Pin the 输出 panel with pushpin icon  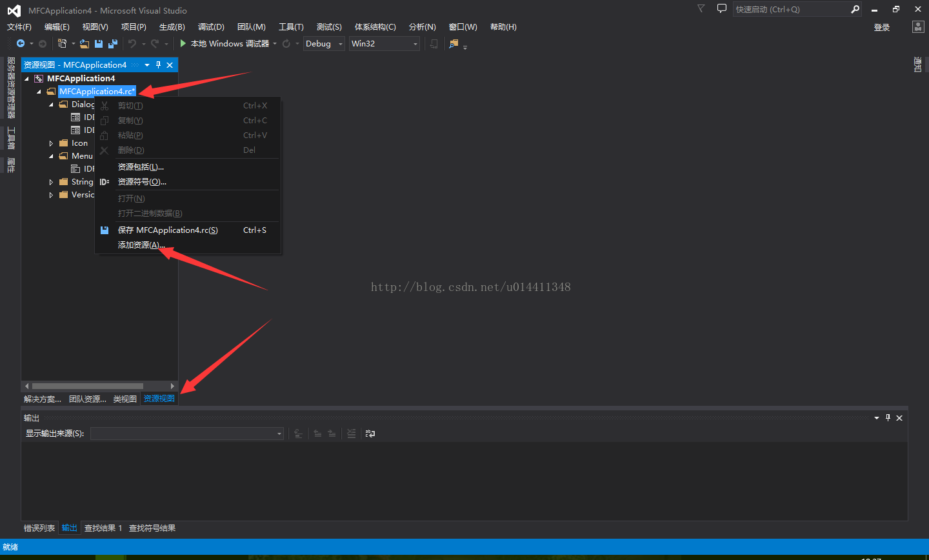click(888, 417)
